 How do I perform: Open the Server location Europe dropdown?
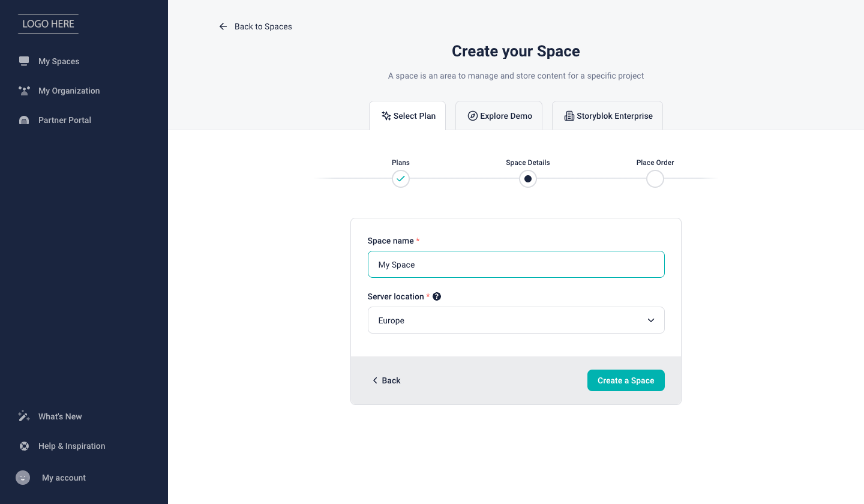516,320
